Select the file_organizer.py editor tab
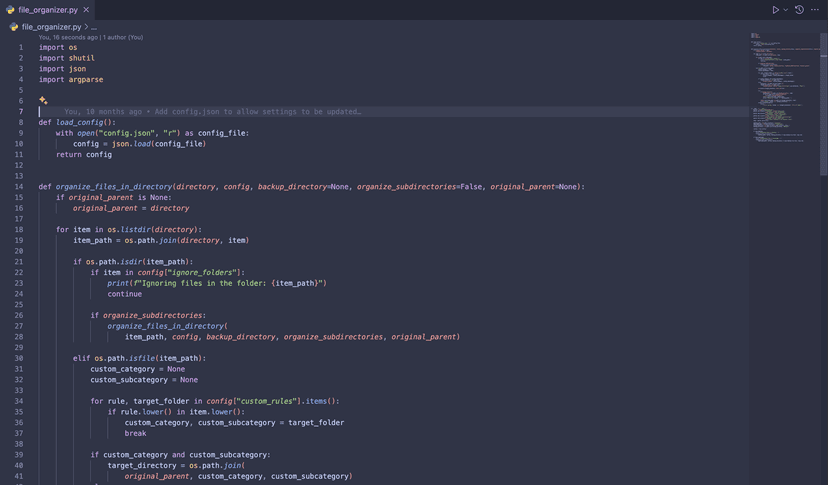Screen dimensions: 828x485 tap(46, 10)
